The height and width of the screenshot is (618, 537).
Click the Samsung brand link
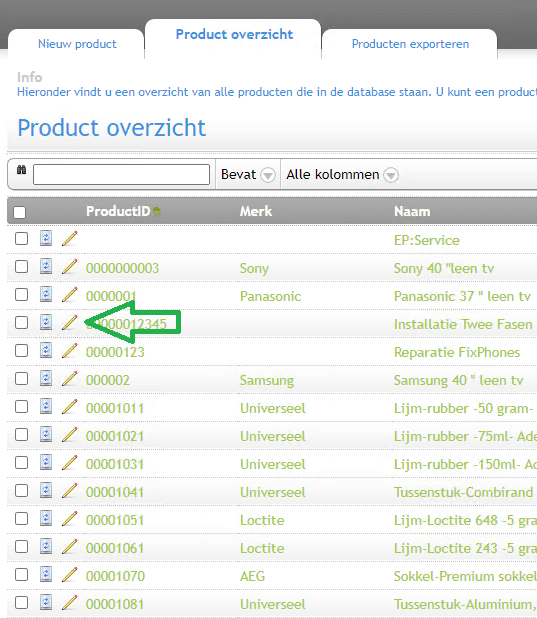click(267, 380)
